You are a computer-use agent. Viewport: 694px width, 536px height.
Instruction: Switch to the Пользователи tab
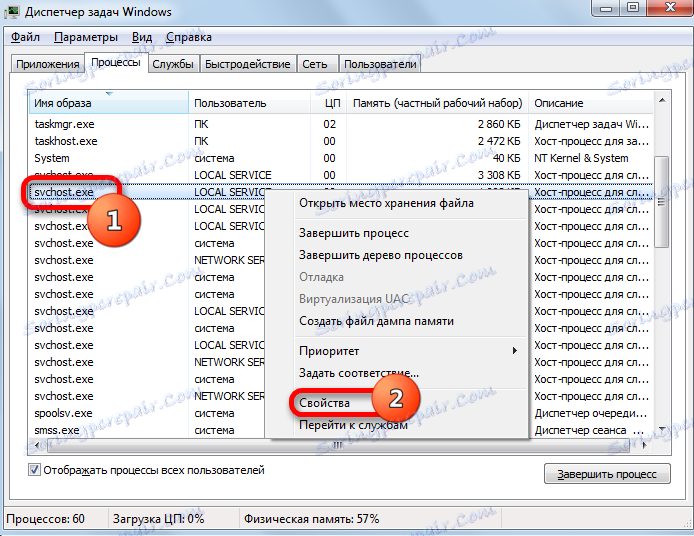coord(380,64)
